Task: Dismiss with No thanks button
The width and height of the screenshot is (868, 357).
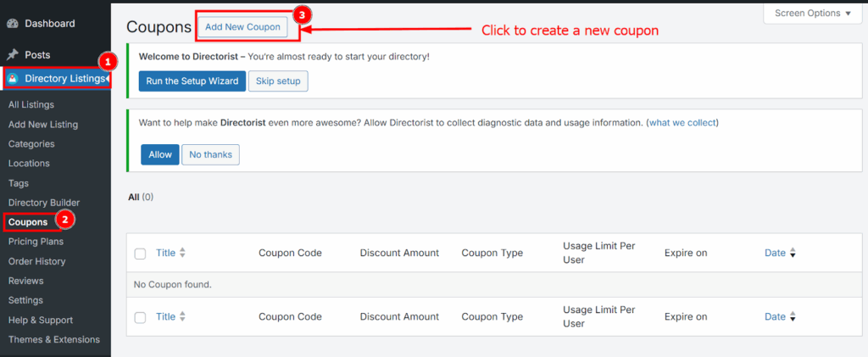Action: pyautogui.click(x=211, y=154)
